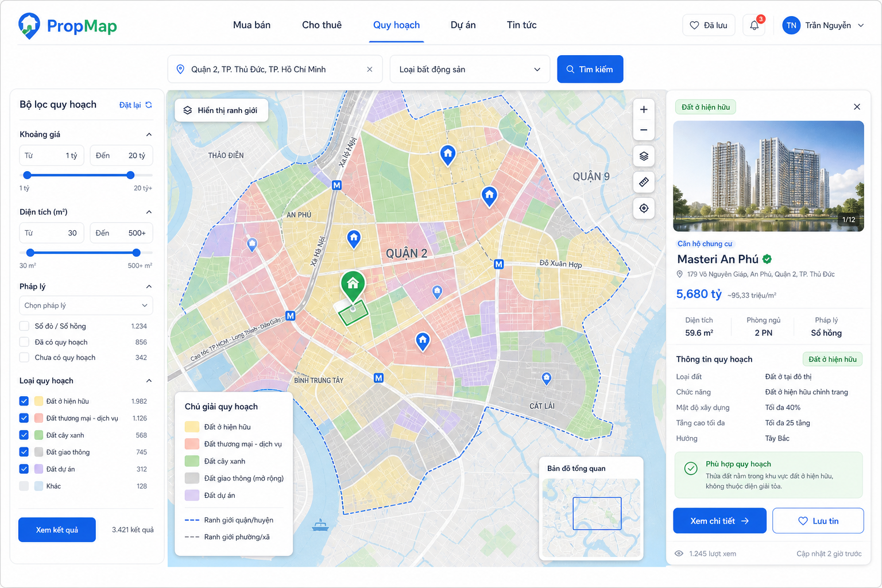Screen dimensions: 882x588
Task: Zoom out on the map
Action: pyautogui.click(x=644, y=130)
